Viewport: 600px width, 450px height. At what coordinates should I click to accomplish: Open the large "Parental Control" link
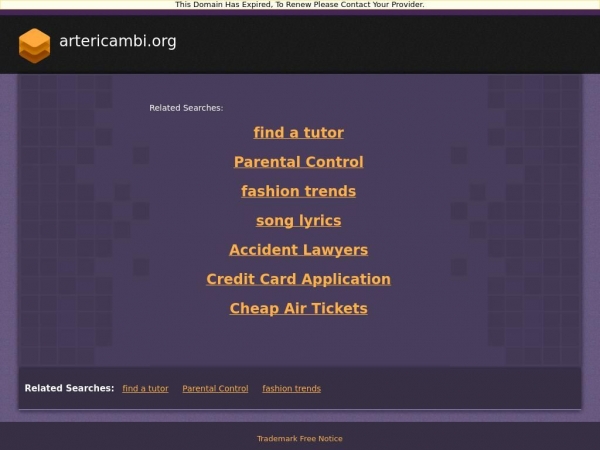(298, 162)
